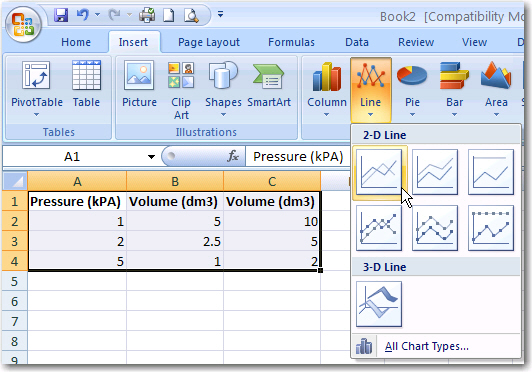Click the Name Box showing A1

pos(72,156)
